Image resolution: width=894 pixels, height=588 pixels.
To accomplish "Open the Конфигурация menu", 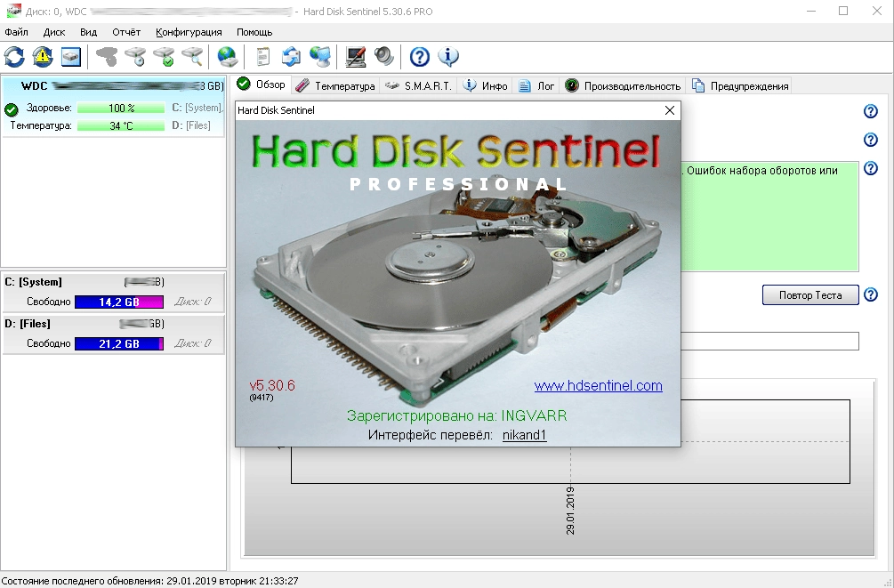I will (189, 32).
